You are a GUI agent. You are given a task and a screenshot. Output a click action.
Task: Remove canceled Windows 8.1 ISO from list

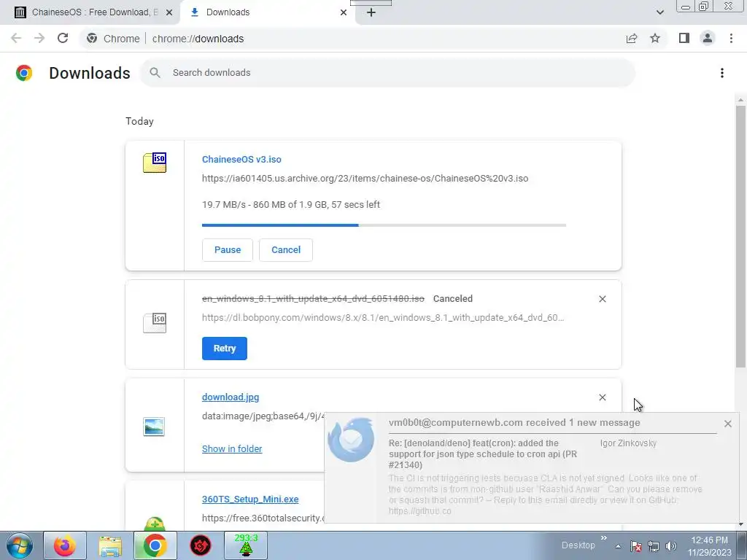point(602,299)
